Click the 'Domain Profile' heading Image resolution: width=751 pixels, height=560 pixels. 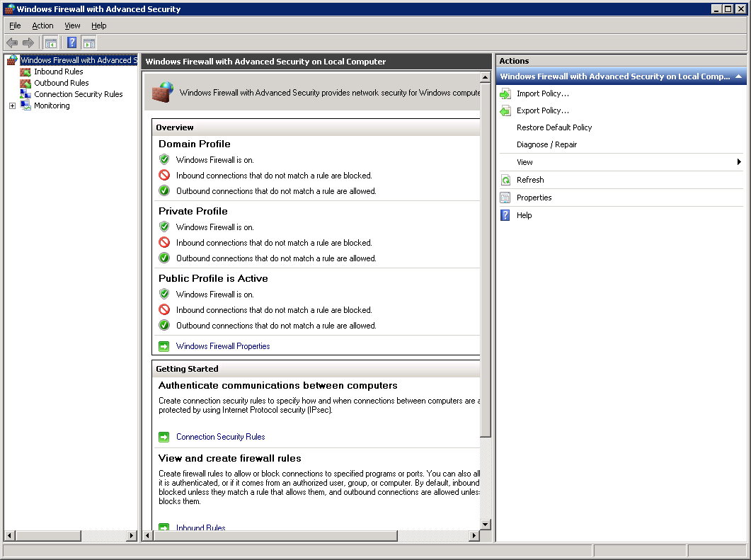195,144
